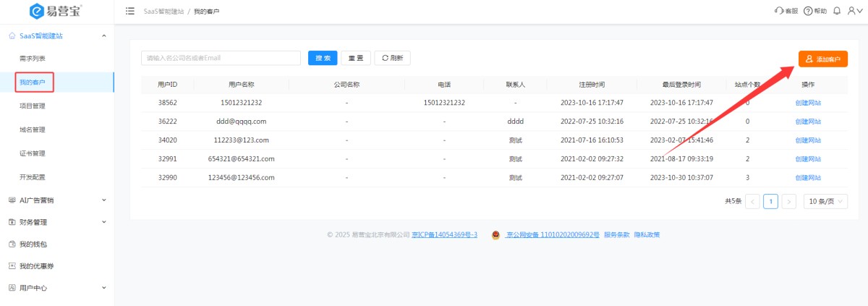Screen dimensions: 868x306
Task: Click the 刷新 refresh button
Action: 392,58
